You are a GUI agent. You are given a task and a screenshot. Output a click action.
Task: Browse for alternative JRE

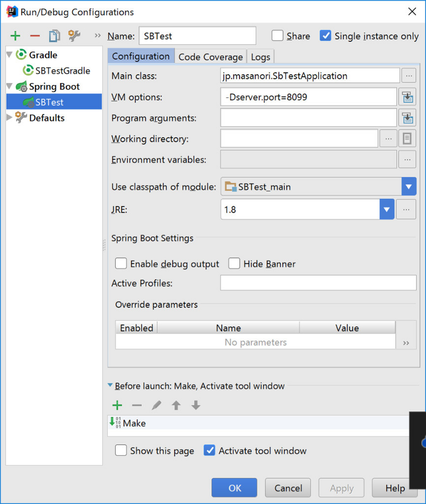tap(406, 210)
